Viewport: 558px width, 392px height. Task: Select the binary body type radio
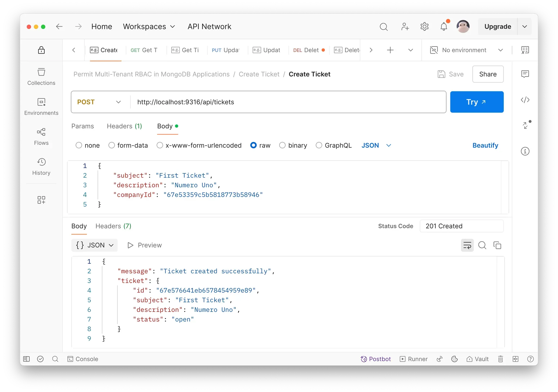point(283,145)
